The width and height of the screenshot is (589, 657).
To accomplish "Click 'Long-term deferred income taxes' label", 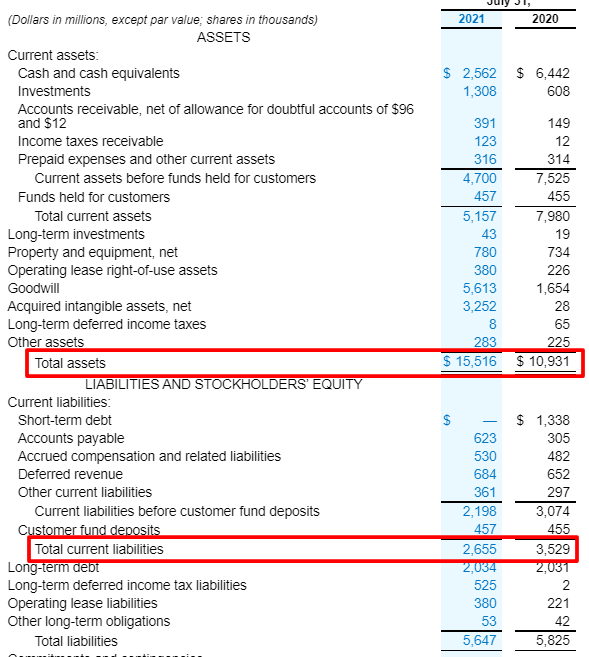I will tap(107, 325).
